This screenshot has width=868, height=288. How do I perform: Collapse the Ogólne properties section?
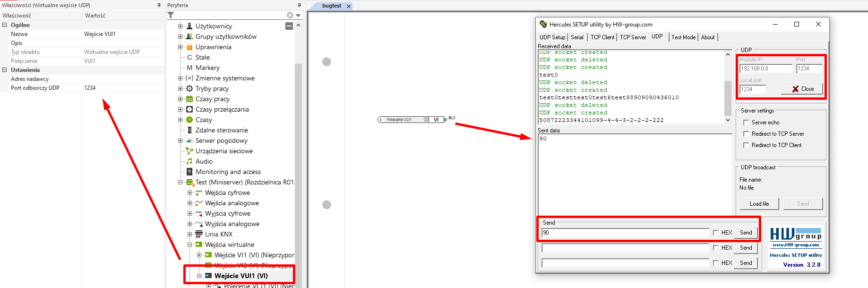[4, 25]
